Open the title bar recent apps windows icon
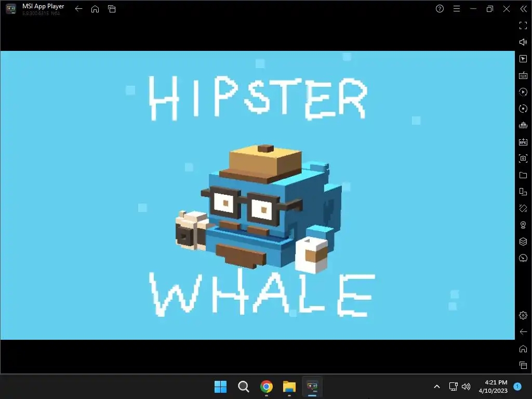Image resolution: width=532 pixels, height=399 pixels. tap(112, 9)
